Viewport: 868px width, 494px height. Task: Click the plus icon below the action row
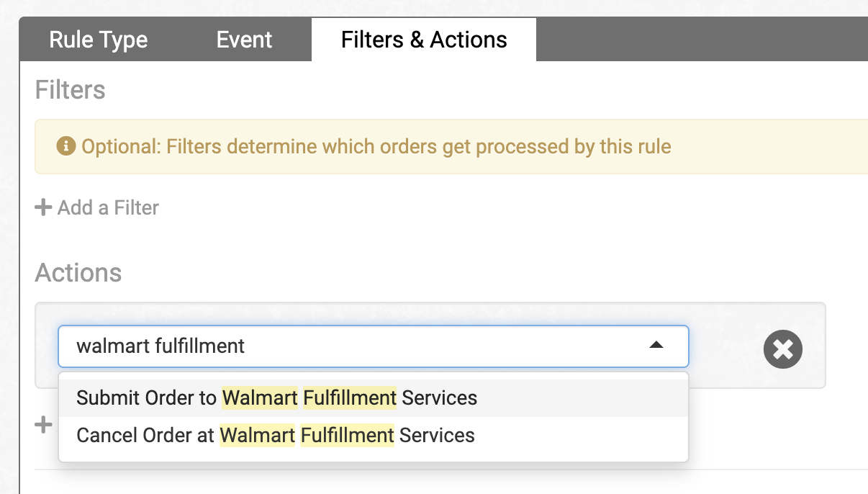(44, 424)
